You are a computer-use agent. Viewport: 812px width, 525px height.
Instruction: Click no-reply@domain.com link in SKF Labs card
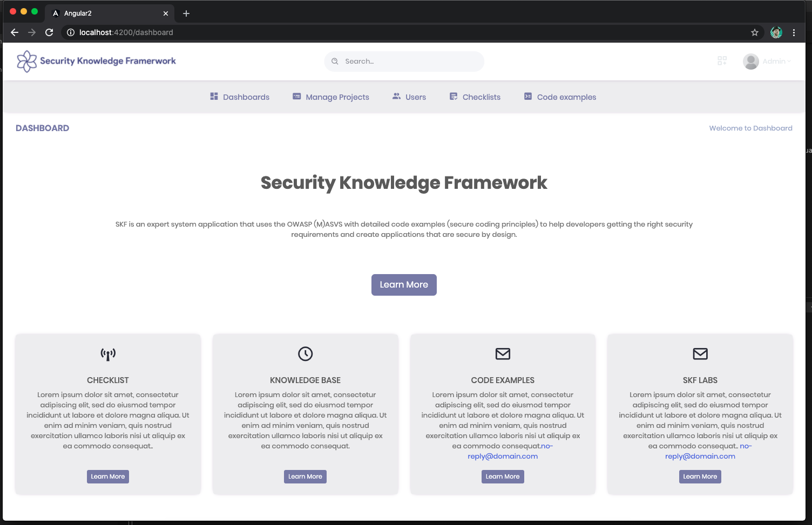pyautogui.click(x=700, y=456)
